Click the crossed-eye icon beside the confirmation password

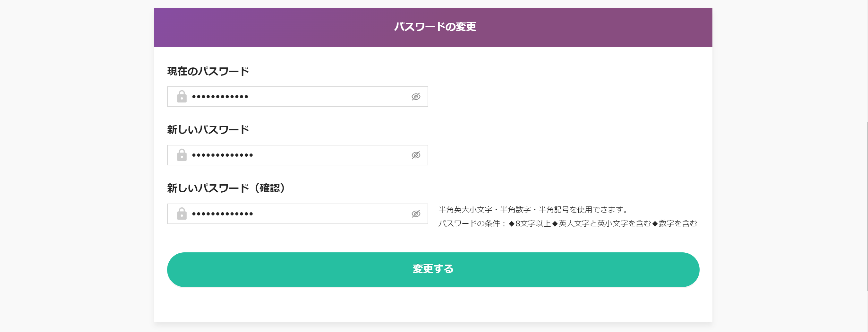click(x=416, y=214)
